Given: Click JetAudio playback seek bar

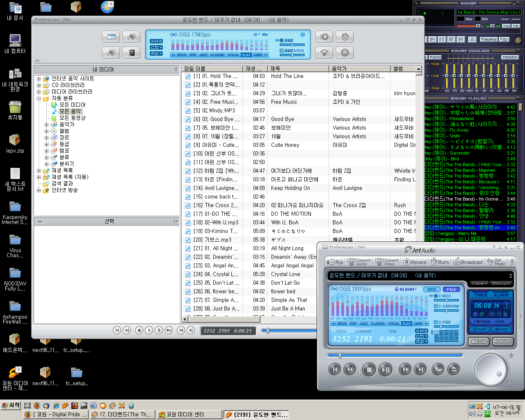Looking at the screenshot, I should [395, 355].
